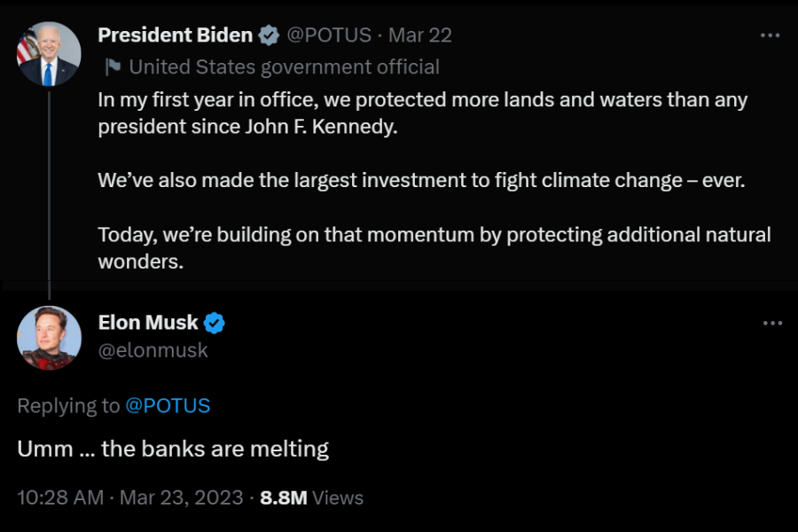Image resolution: width=798 pixels, height=532 pixels.
Task: Select the "In my first year in office" paragraph
Action: tap(422, 113)
